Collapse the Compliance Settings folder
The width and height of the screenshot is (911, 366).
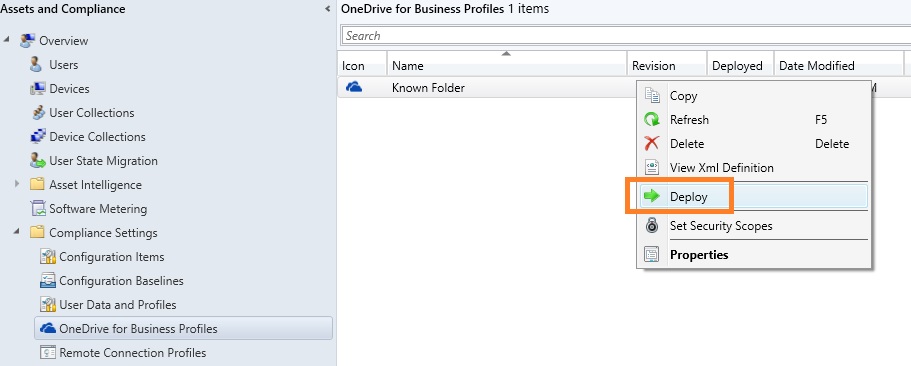(x=17, y=232)
